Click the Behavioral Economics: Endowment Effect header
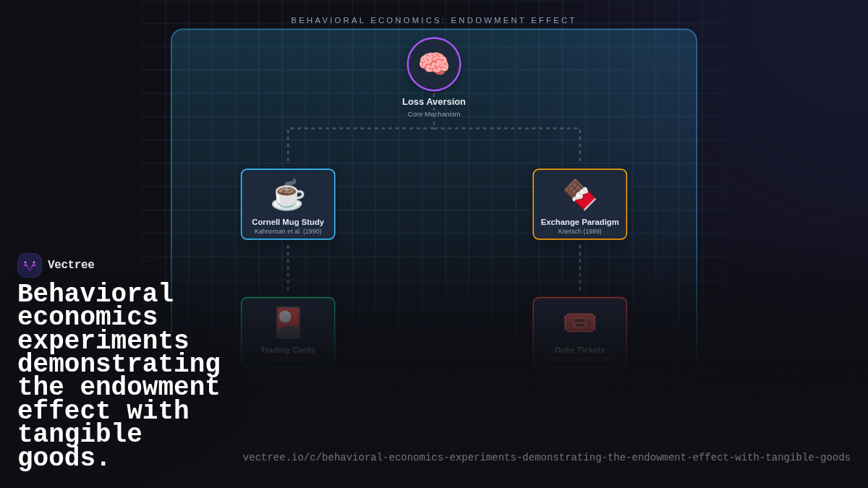 434,20
